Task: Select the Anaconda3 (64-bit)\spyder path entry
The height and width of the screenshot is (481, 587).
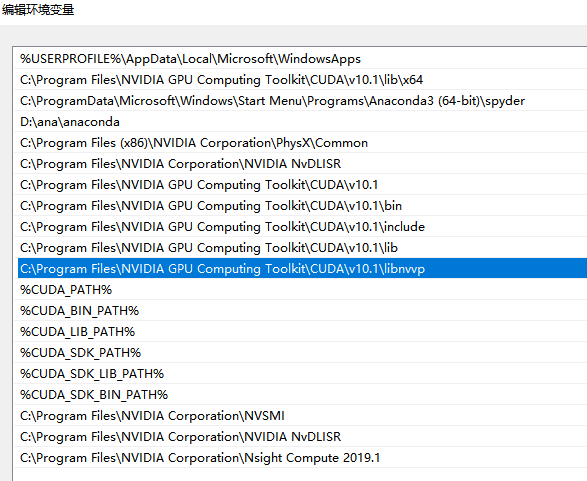Action: click(302, 101)
